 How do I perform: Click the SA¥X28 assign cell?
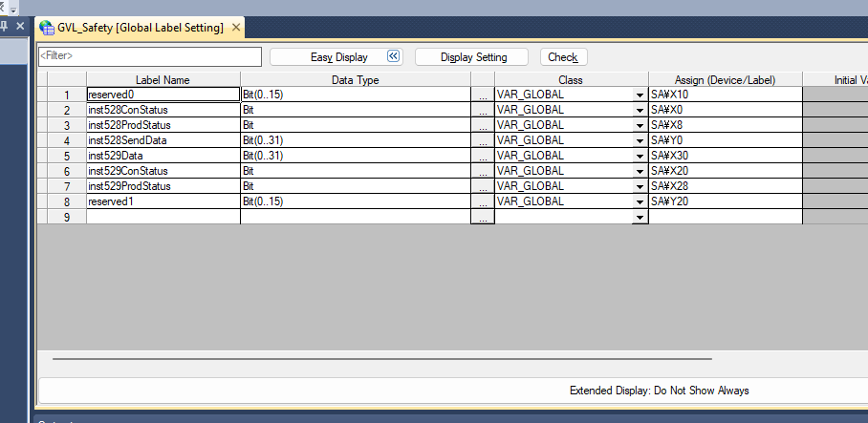(x=726, y=186)
